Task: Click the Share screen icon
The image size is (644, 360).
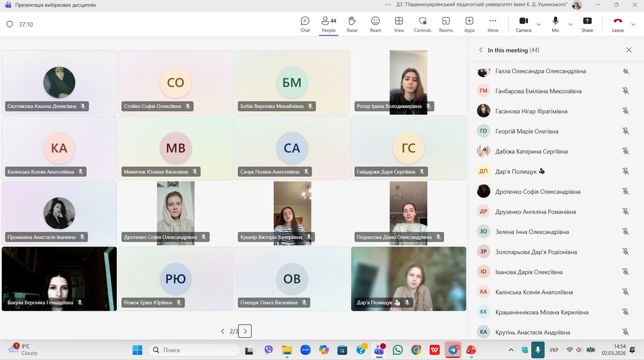Action: [587, 24]
